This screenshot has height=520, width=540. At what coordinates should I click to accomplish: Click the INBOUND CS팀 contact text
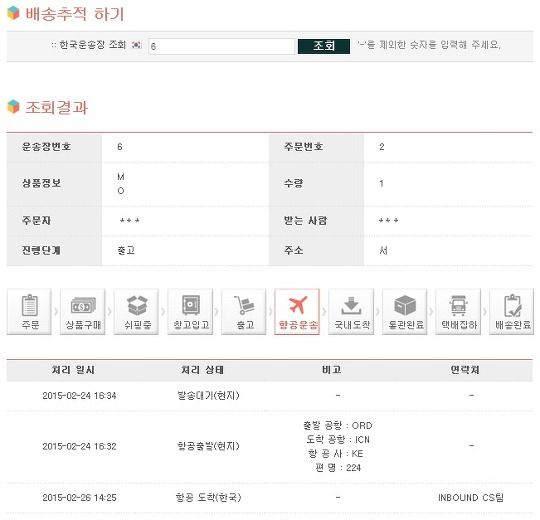471,498
